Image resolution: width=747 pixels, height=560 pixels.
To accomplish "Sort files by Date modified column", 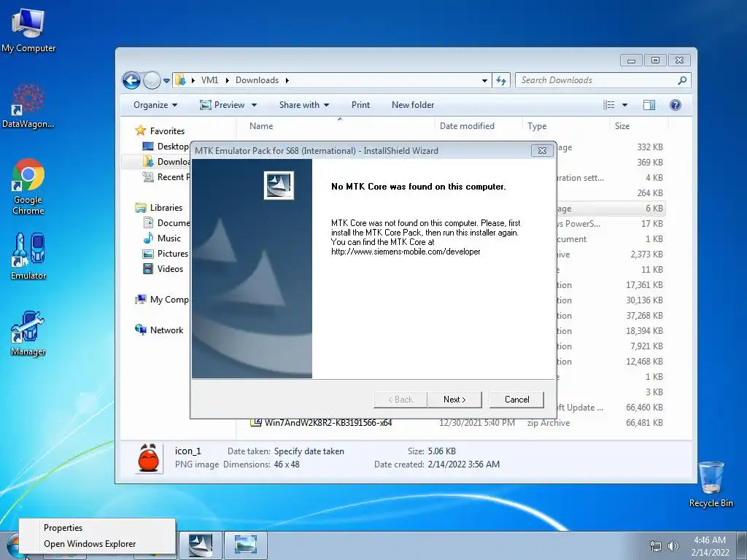I will 467,126.
